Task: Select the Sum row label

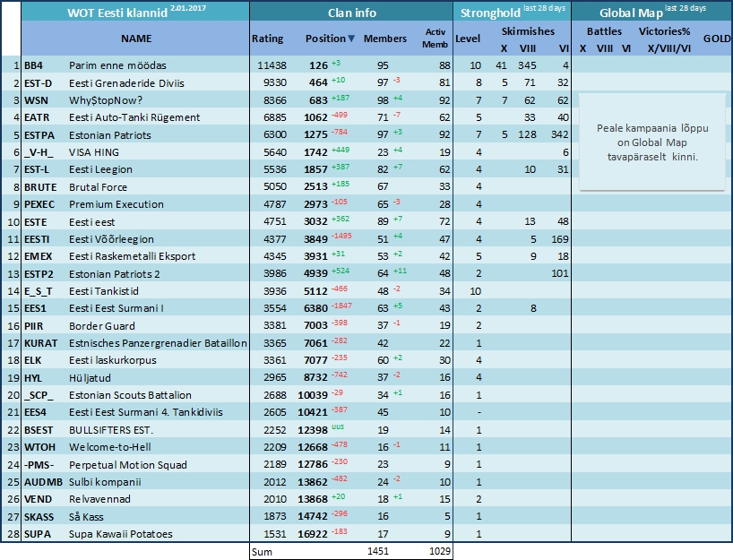Action: [x=262, y=552]
